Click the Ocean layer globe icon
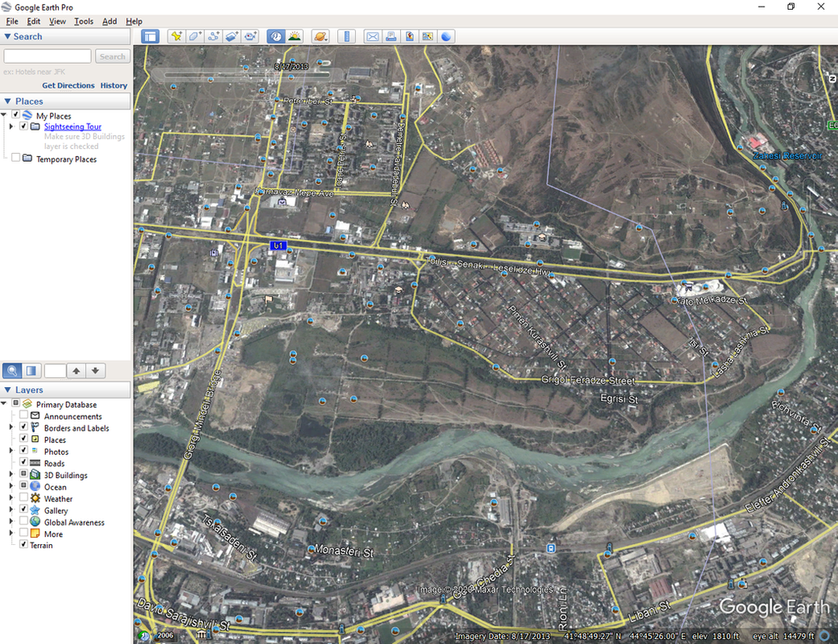 (x=35, y=486)
